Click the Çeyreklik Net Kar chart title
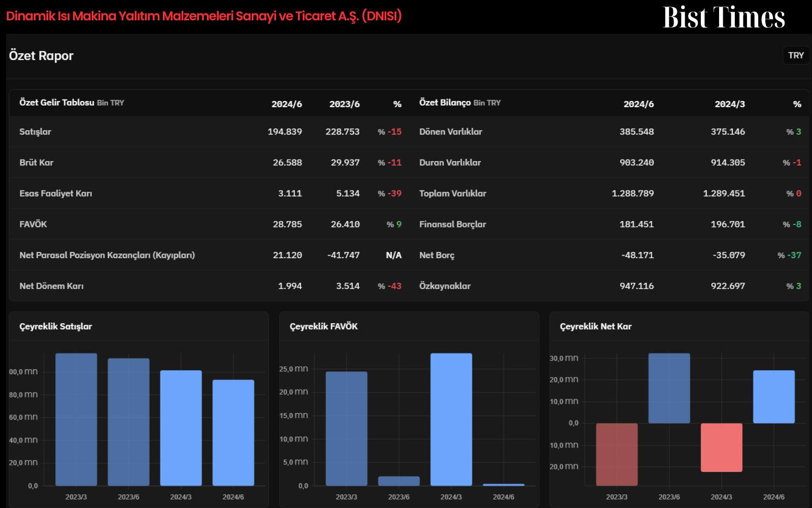The image size is (812, 508). (x=596, y=327)
